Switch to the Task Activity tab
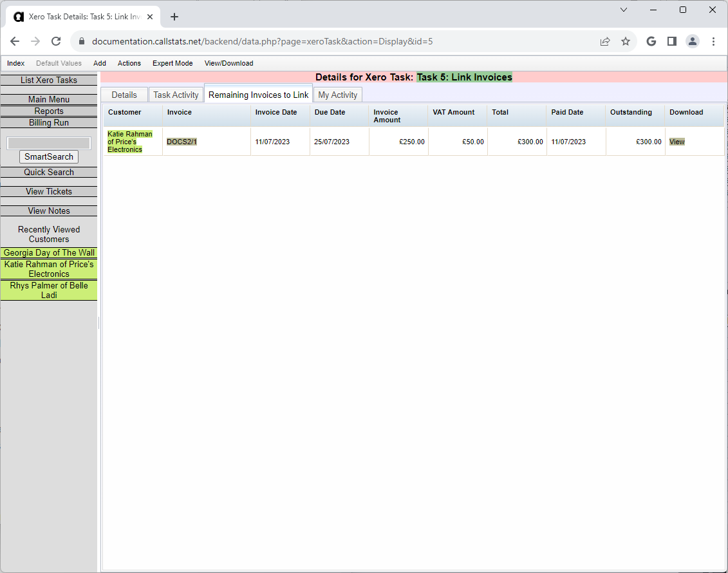Screen dimensions: 728x573 coord(176,94)
